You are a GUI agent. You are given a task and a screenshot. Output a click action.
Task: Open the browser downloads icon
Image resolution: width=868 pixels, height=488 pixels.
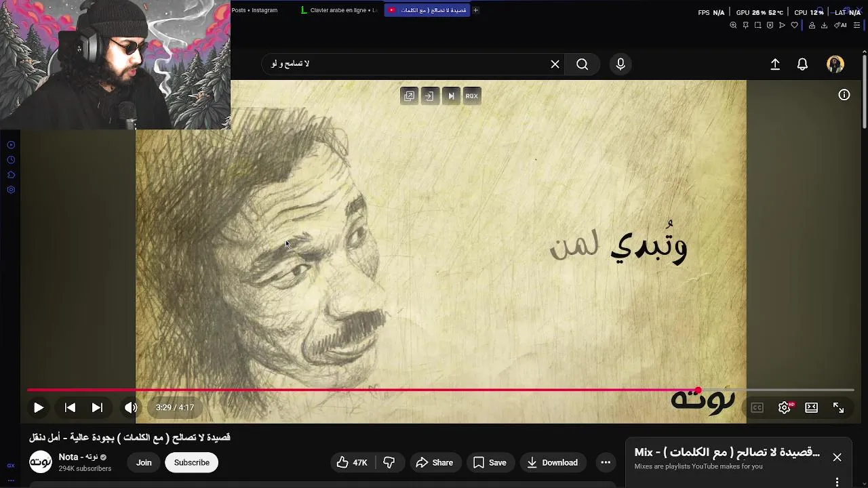tap(824, 25)
